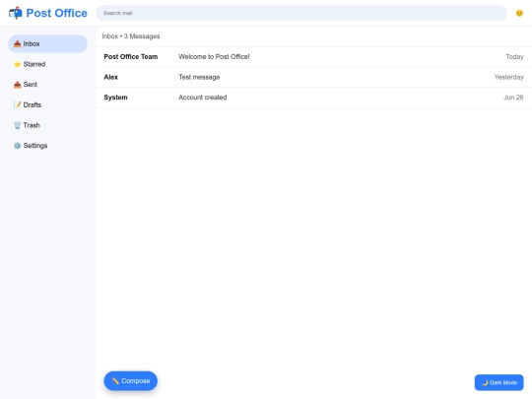Image resolution: width=532 pixels, height=399 pixels.
Task: Open the Account created email from System
Action: (313, 98)
